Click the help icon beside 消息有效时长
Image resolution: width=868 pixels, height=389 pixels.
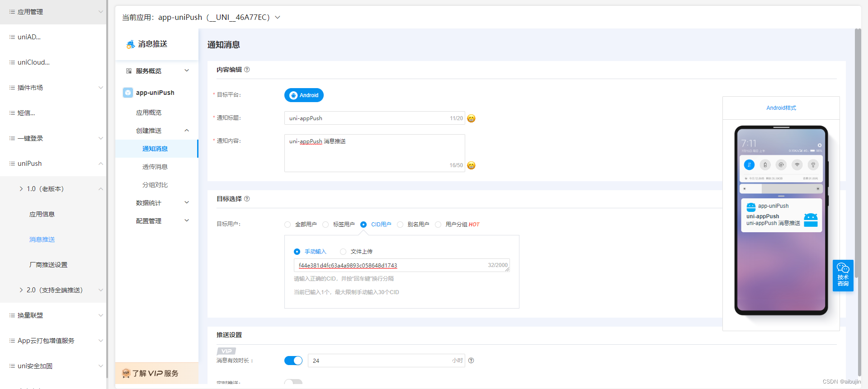471,361
